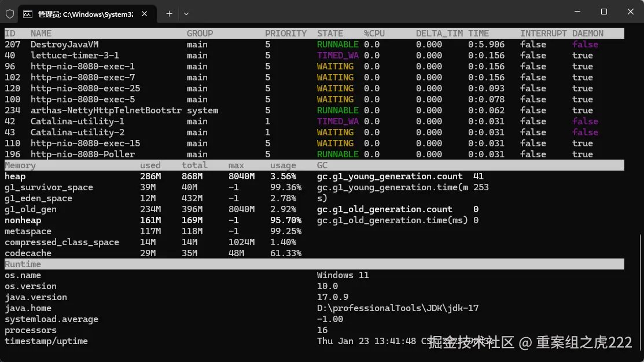
Task: Click gc.g1_young_generation.count label
Action: click(x=389, y=176)
